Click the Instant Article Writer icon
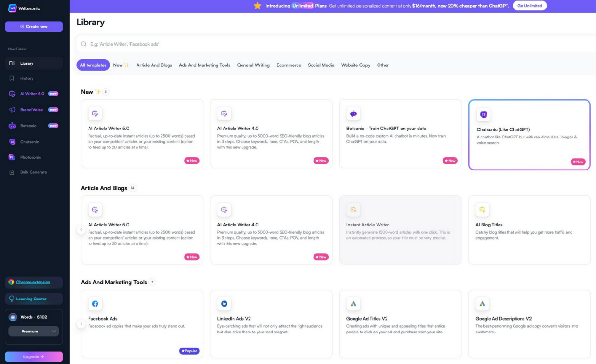This screenshot has width=596, height=364. pos(354,210)
